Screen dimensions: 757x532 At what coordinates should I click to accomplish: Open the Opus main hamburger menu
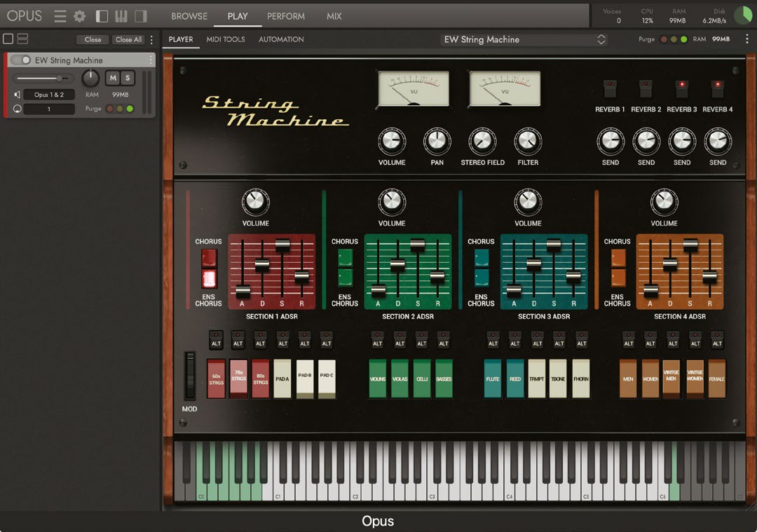60,16
